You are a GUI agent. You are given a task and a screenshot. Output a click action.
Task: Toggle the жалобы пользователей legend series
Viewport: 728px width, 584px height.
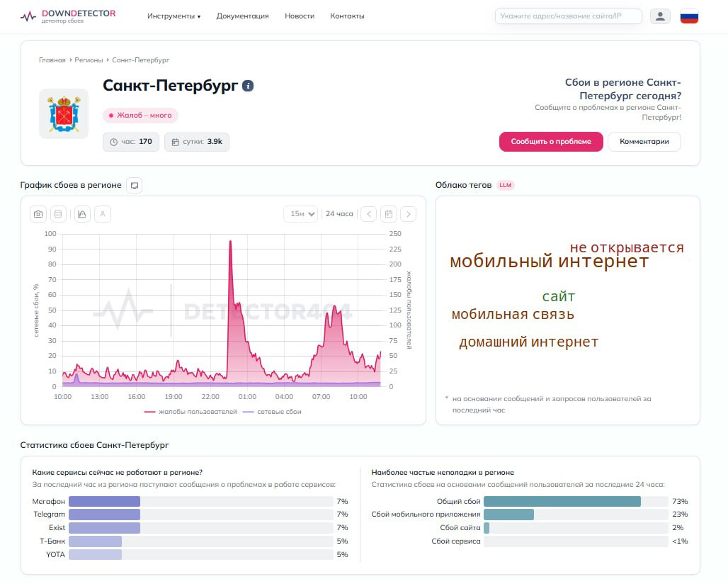(x=190, y=412)
